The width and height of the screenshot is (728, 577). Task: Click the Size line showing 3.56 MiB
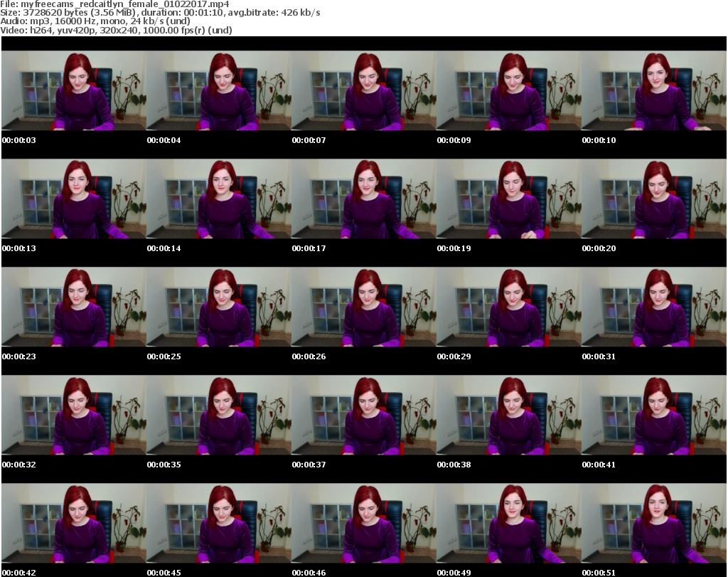(160, 13)
